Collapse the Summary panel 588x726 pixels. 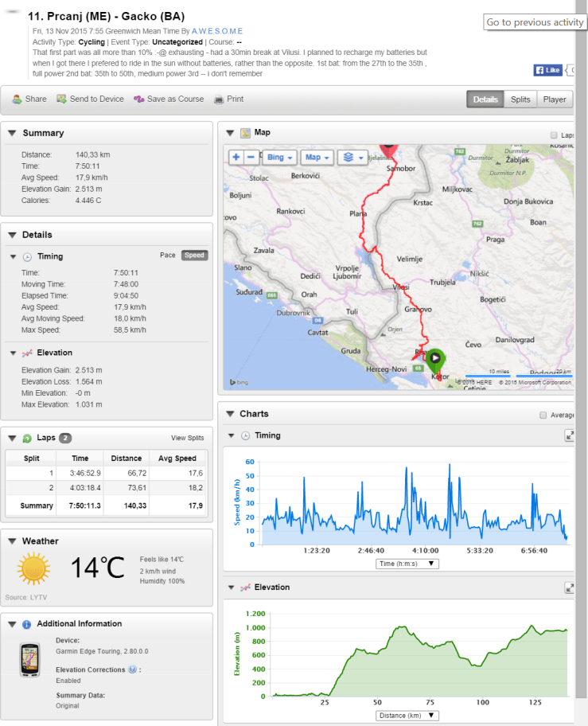[12, 133]
